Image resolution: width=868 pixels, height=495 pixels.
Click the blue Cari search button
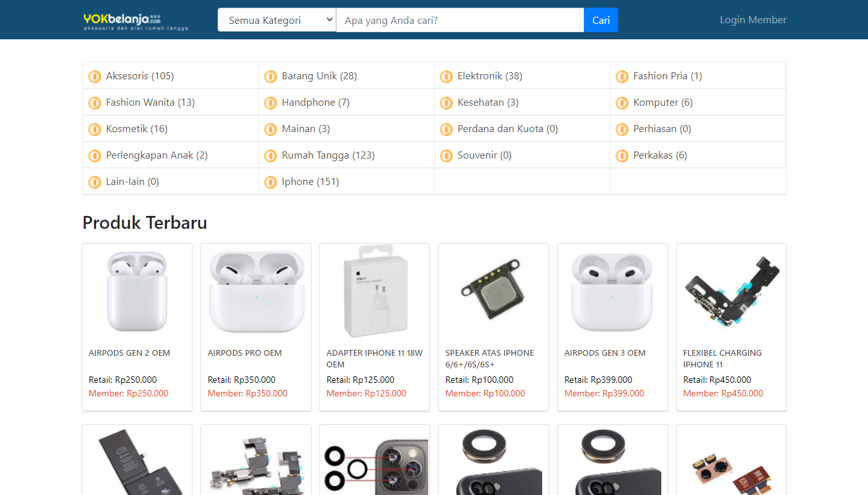click(x=601, y=20)
